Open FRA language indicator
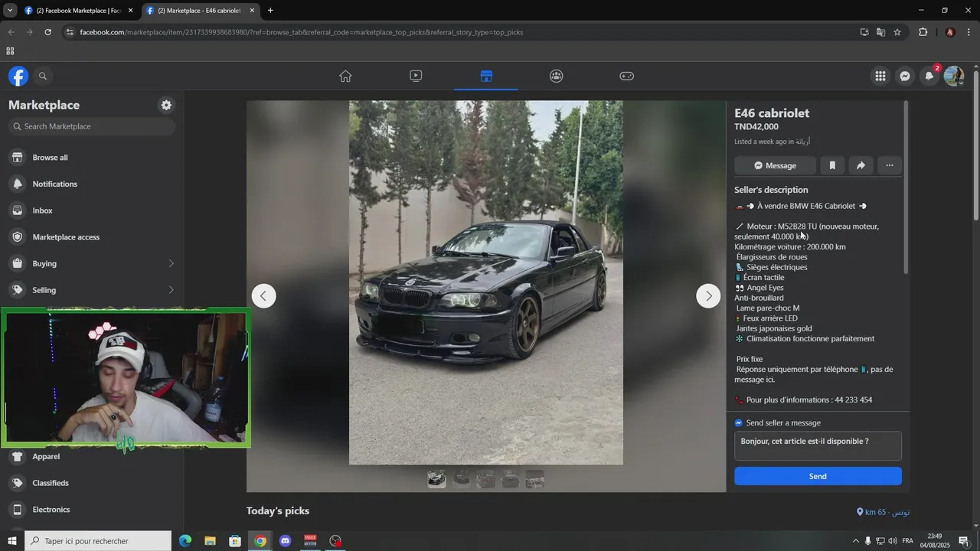The image size is (980, 551). point(908,541)
